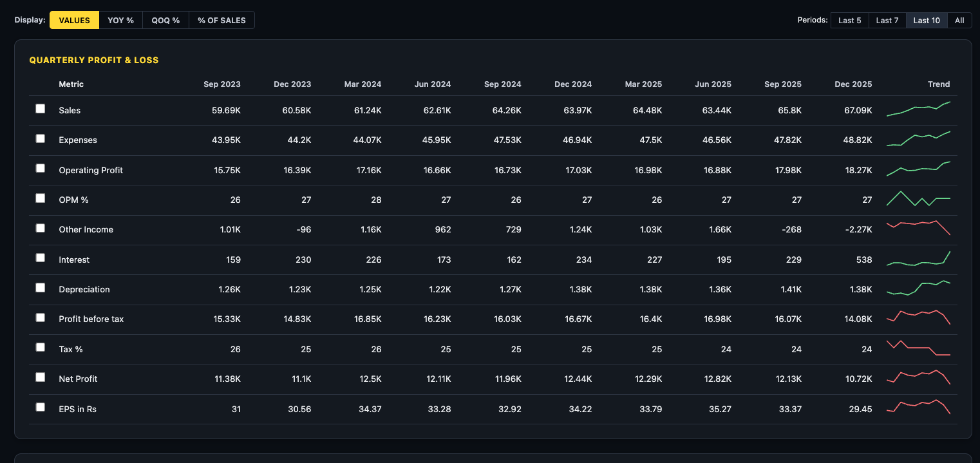Show the Last 7 periods
980x463 pixels.
pyautogui.click(x=887, y=20)
